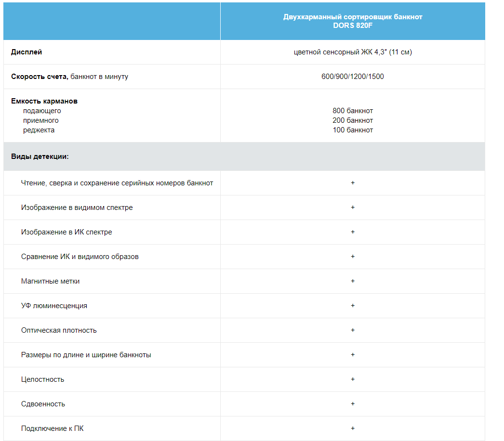The height and width of the screenshot is (441, 504).
Task: Select 'Размеры по длине и ширине банкноты' label
Action: coord(86,355)
